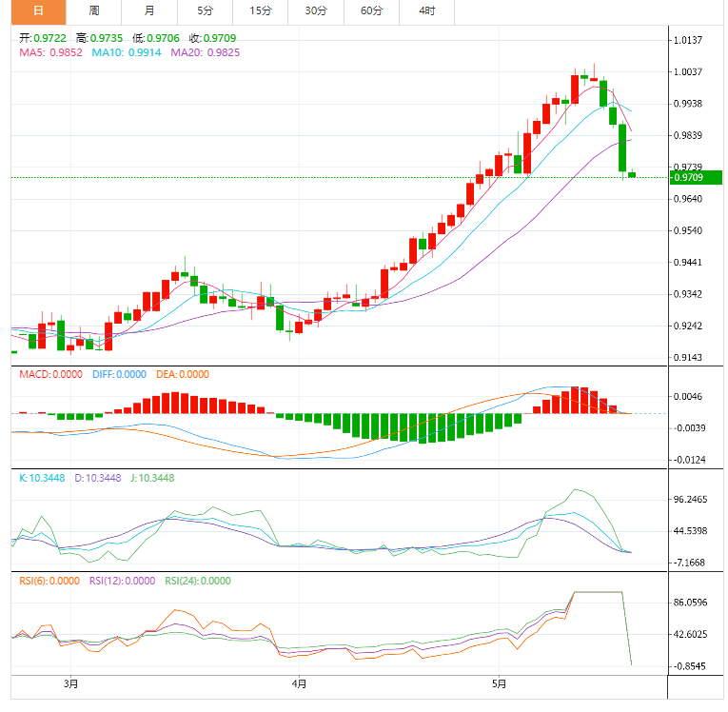Click the 0.9640 price axis label

tap(688, 199)
